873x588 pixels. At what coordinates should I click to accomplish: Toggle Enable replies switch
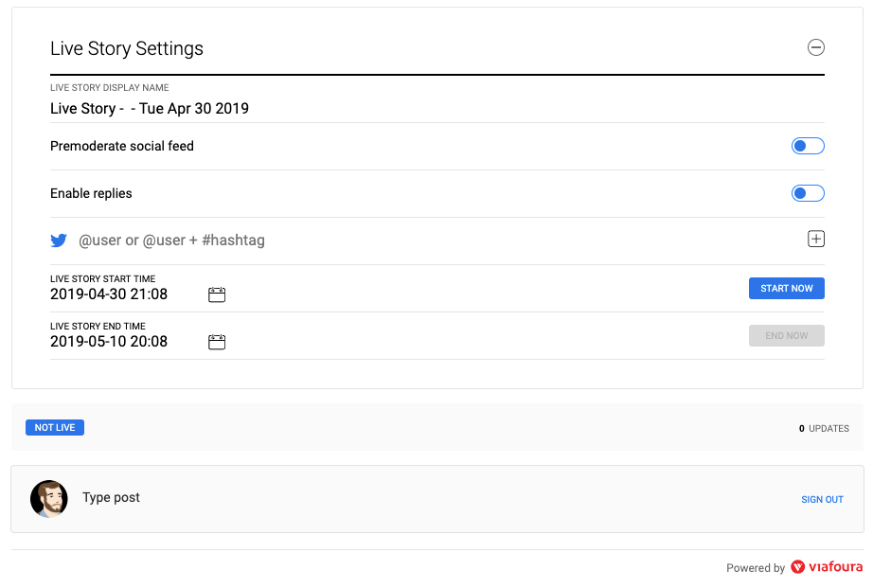(x=808, y=193)
